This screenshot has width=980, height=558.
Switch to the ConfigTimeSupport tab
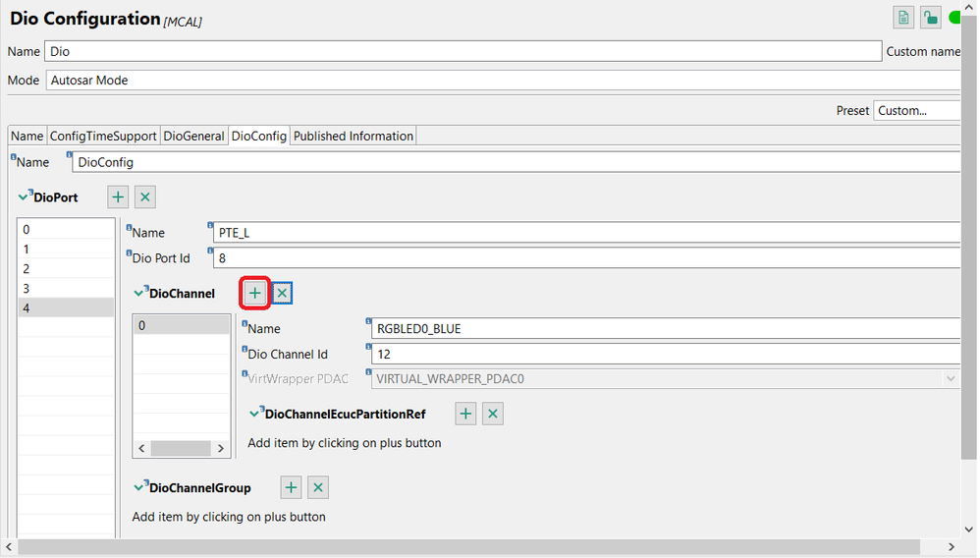103,136
